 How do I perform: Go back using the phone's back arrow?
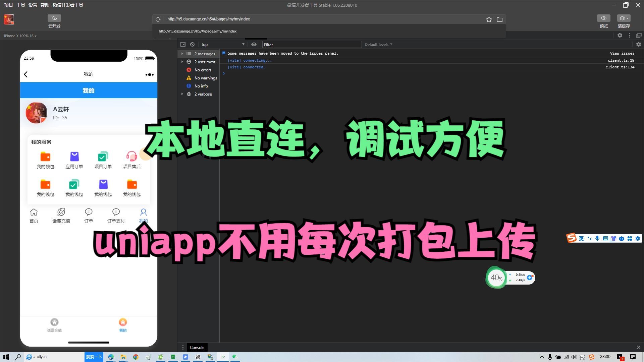[x=26, y=74]
